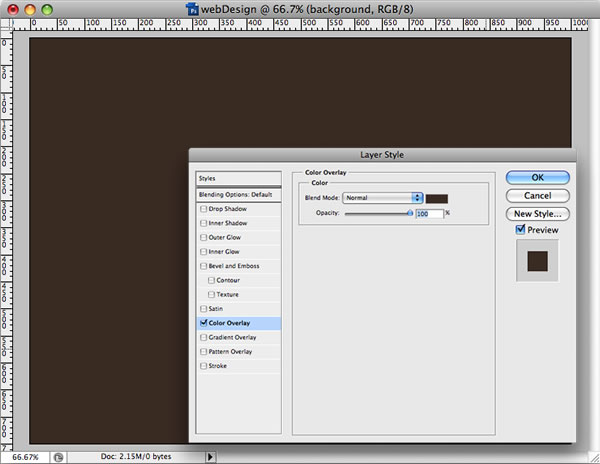Click the Opacity slider handle
600x464 pixels.
click(410, 213)
